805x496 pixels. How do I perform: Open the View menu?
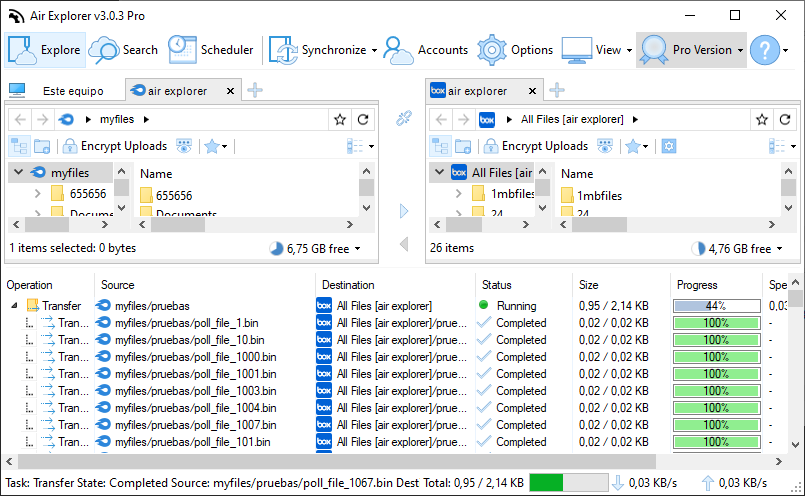[x=597, y=50]
